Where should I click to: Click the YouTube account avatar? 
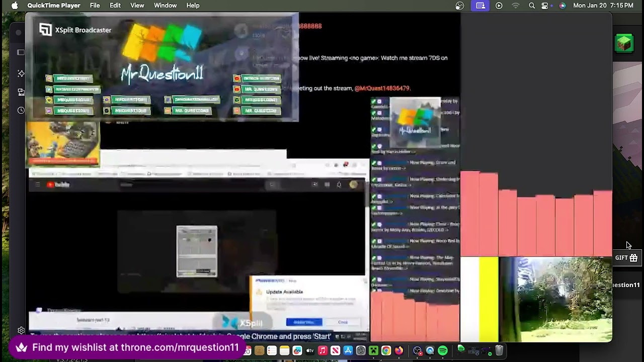pos(354,185)
